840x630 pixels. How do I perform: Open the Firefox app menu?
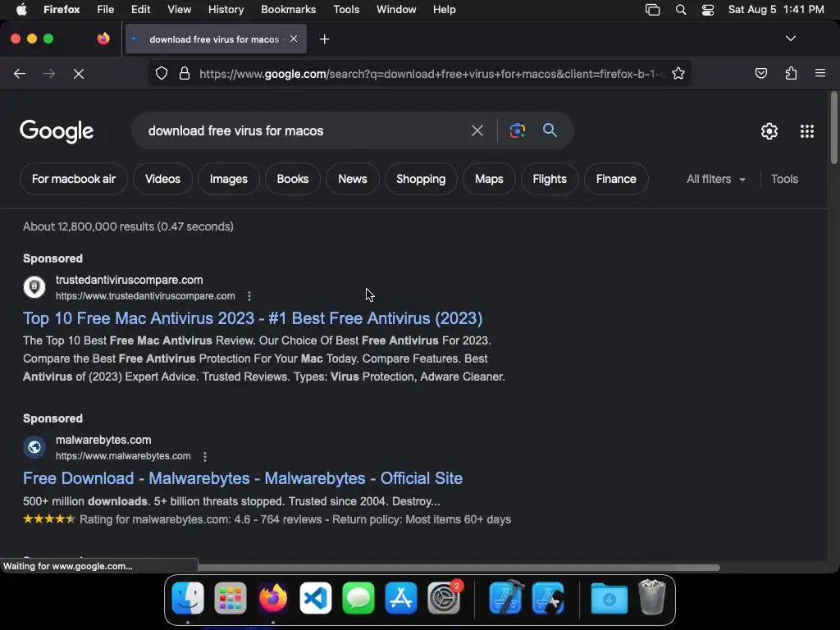[x=62, y=10]
